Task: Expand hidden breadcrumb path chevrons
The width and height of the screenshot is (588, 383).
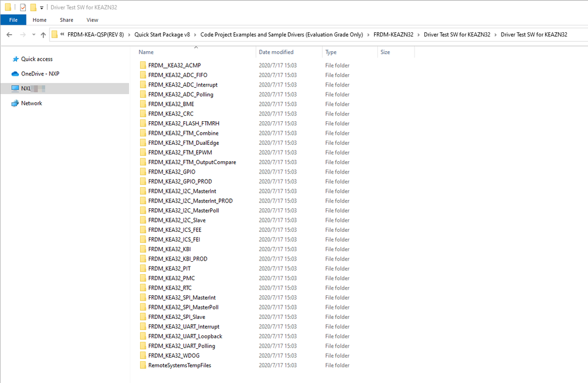Action: (62, 35)
